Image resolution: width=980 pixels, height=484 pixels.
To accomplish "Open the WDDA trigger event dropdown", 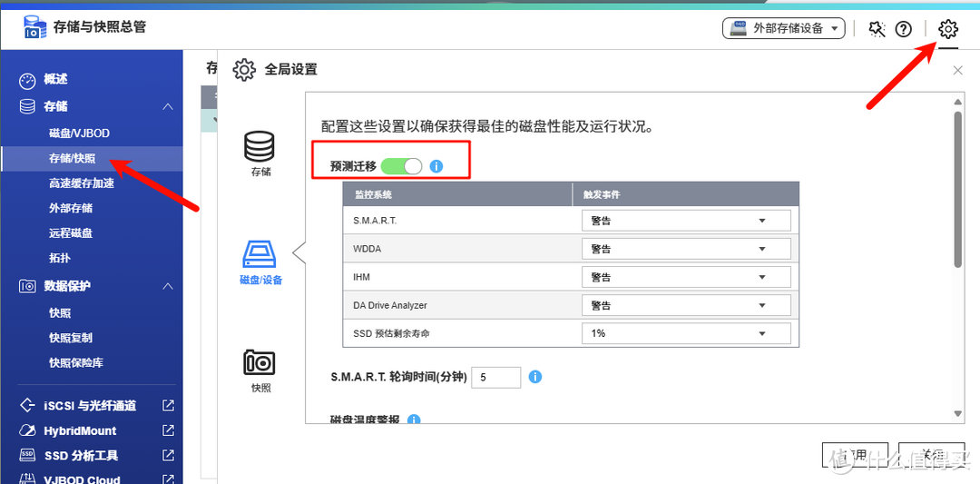I will click(685, 249).
